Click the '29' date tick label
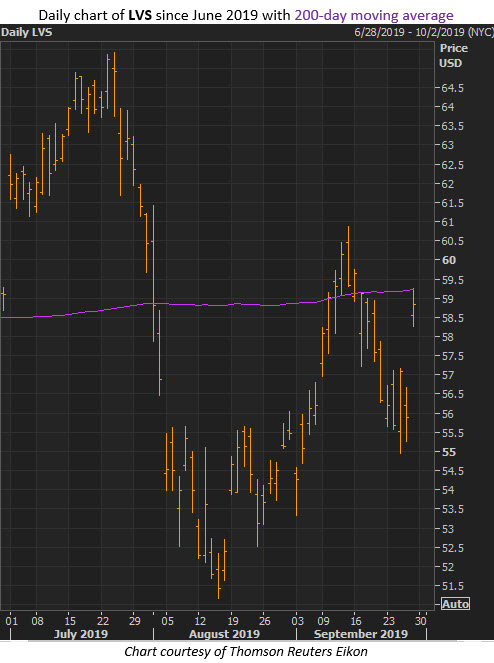Viewport: 494px width, 663px height. [134, 621]
